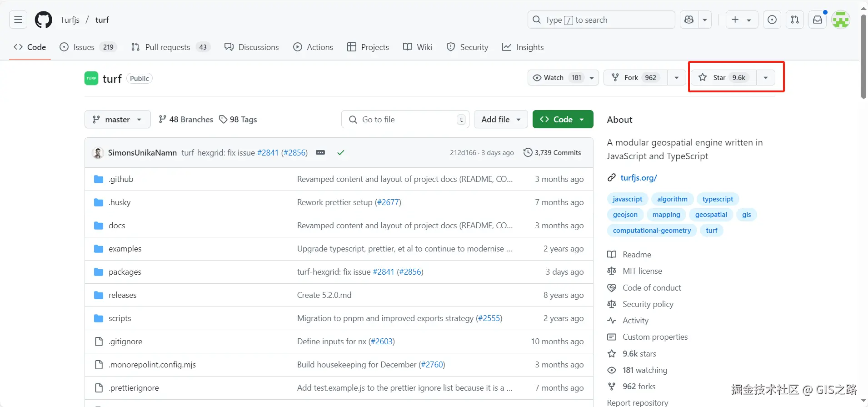The height and width of the screenshot is (407, 868).
Task: Open the master branch dropdown
Action: [x=117, y=120]
